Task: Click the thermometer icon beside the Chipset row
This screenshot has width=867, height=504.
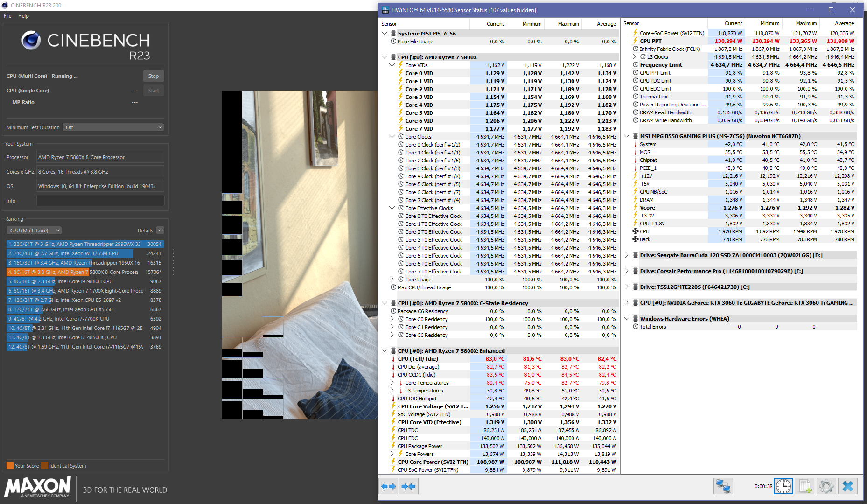Action: 635,160
